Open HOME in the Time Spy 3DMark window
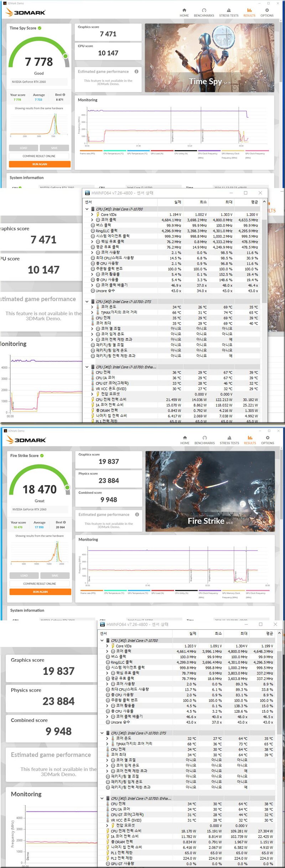 [184, 12]
